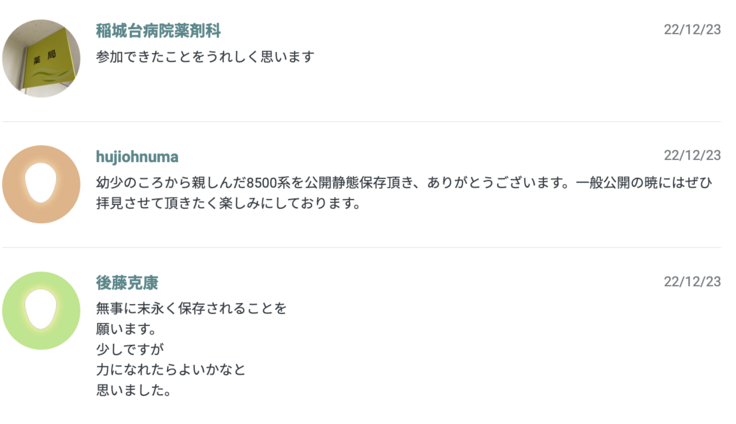Open the 後藤克康 username link
This screenshot has height=424, width=736.
coord(127,282)
